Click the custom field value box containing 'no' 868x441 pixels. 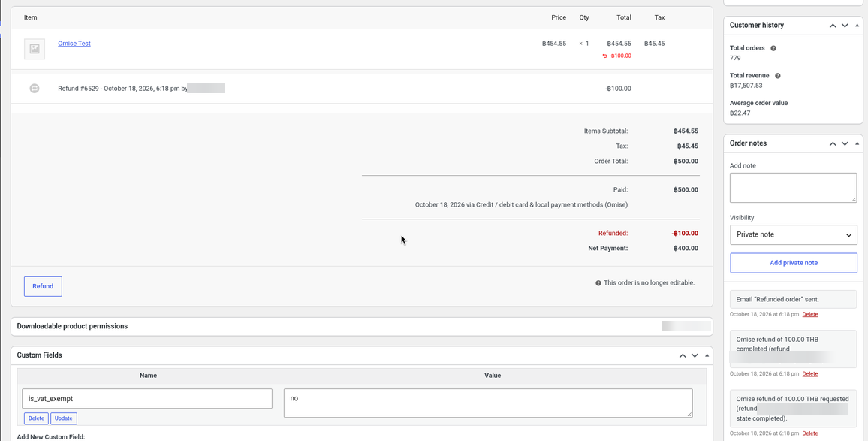tap(488, 403)
